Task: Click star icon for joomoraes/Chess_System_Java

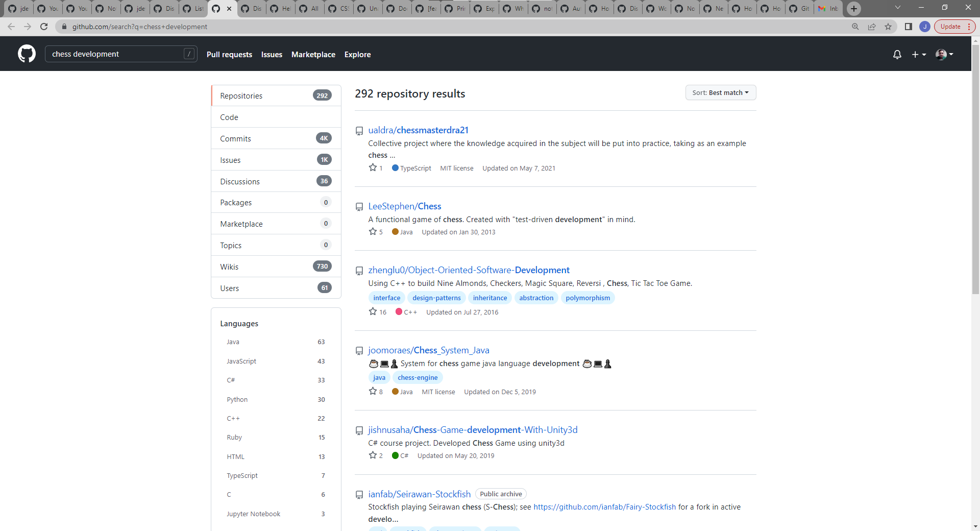Action: (373, 391)
